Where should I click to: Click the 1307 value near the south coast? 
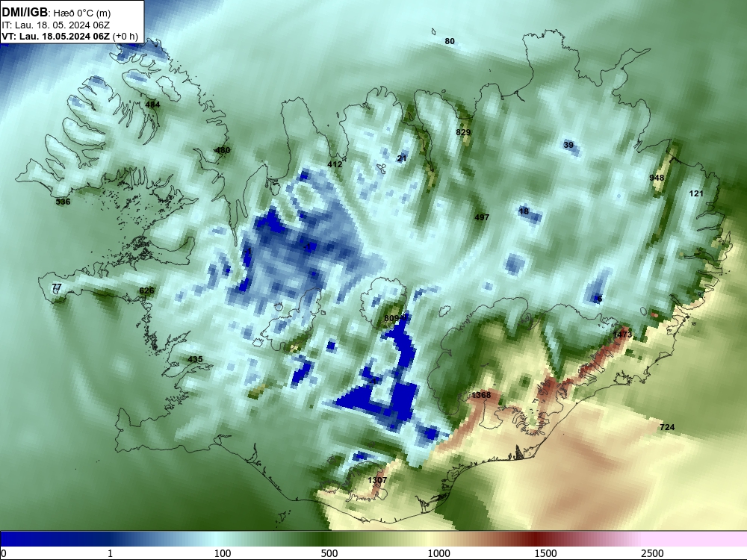[x=377, y=480]
